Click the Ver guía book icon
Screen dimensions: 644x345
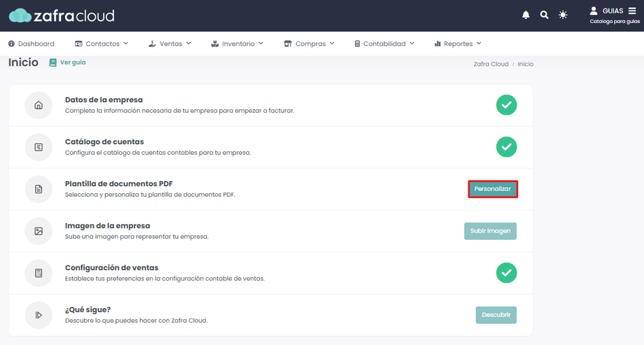pyautogui.click(x=53, y=62)
